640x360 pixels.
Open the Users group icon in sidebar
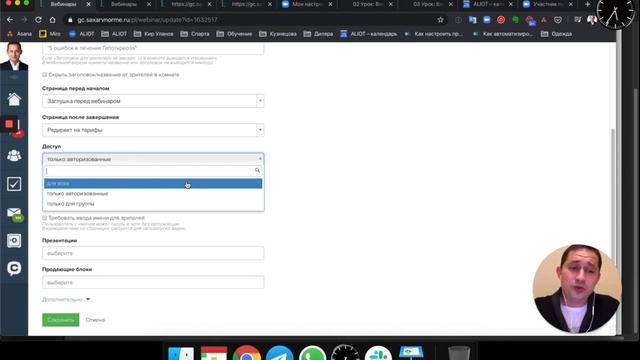pyautogui.click(x=14, y=156)
